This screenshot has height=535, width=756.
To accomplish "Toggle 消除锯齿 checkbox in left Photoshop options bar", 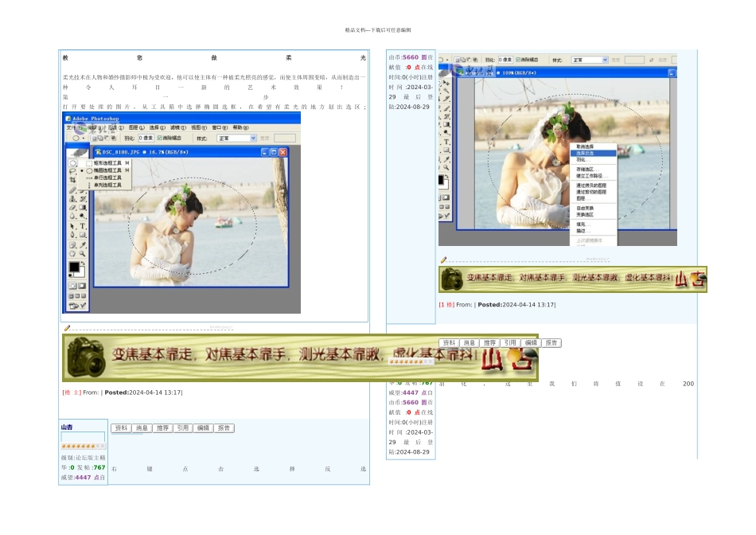I will click(159, 138).
